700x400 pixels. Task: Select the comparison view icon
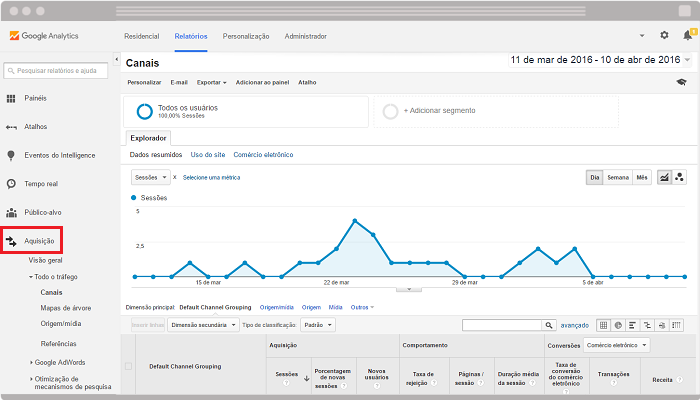(647, 325)
